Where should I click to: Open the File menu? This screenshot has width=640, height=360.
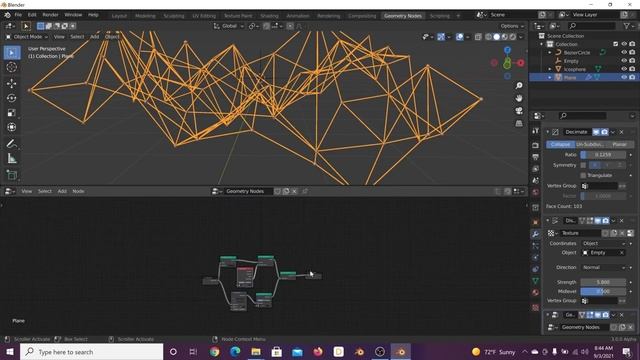(x=18, y=15)
